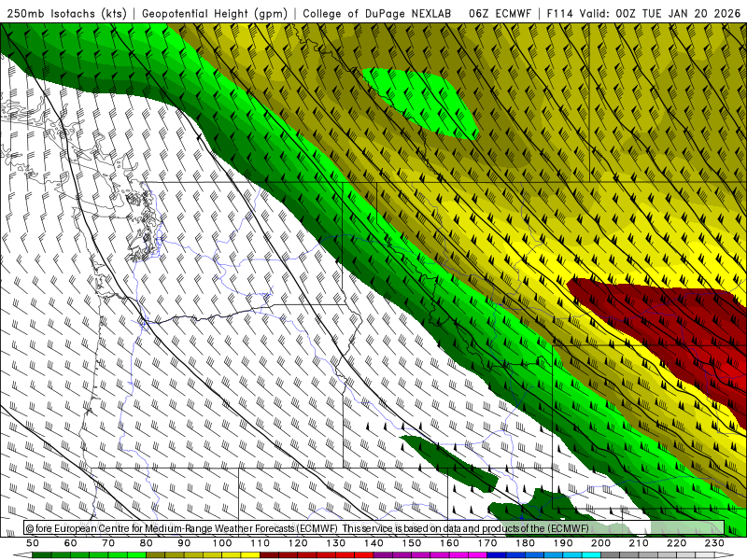The image size is (747, 560).
Task: Click the '60' value on the color scale
Action: pyautogui.click(x=71, y=543)
